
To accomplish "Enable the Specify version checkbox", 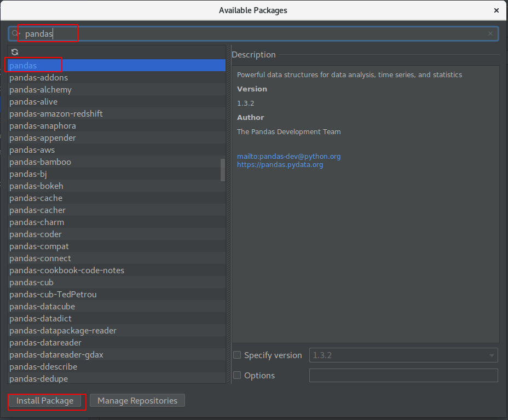I will coord(237,355).
